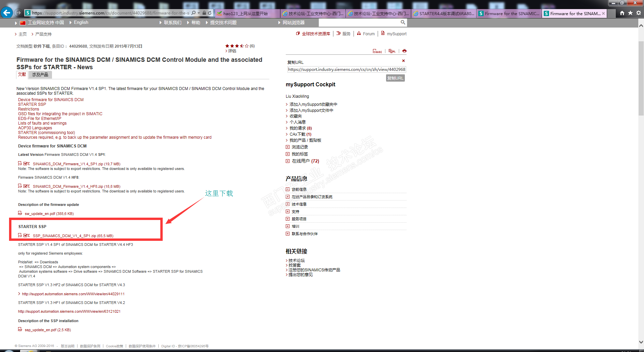Expand 在线产品目录和订货系统

[287, 196]
